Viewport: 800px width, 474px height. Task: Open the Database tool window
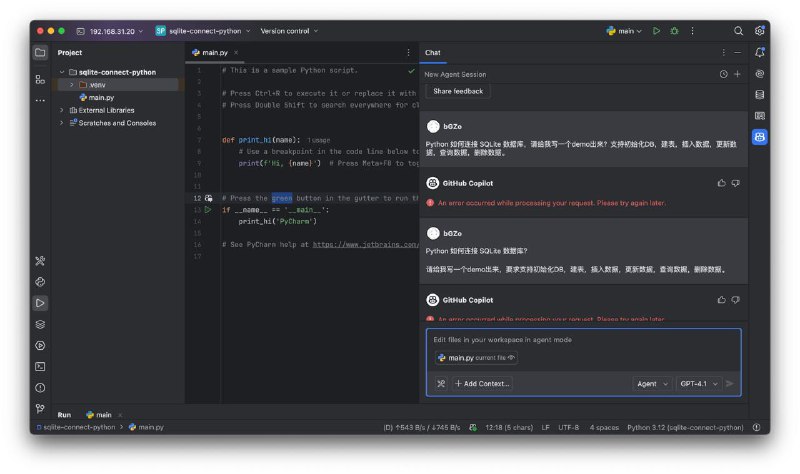point(760,95)
